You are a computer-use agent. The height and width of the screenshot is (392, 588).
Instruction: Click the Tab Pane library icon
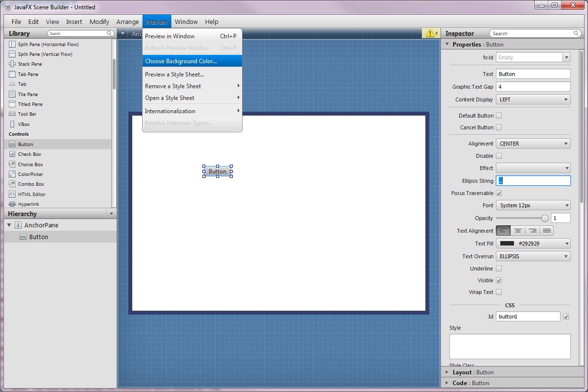pyautogui.click(x=12, y=74)
